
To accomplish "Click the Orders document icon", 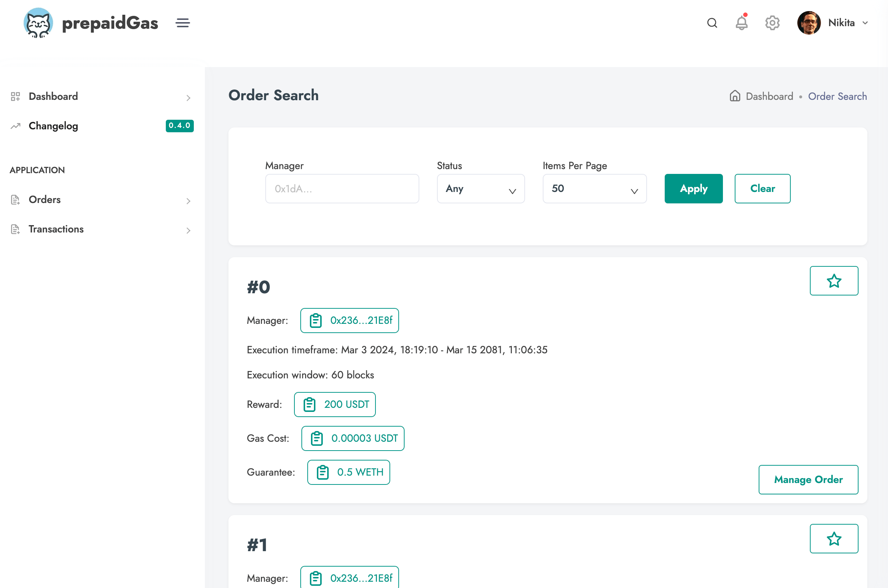I will tap(15, 200).
